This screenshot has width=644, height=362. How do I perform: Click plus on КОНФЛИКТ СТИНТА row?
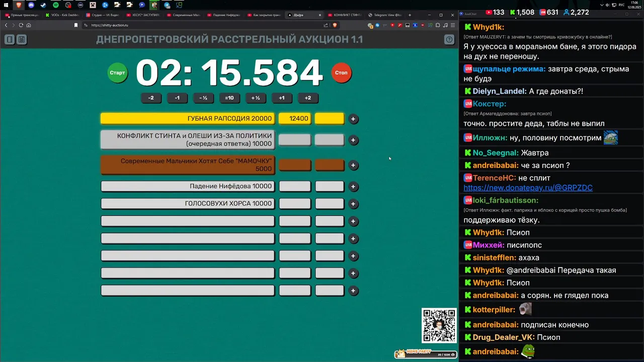pos(353,140)
